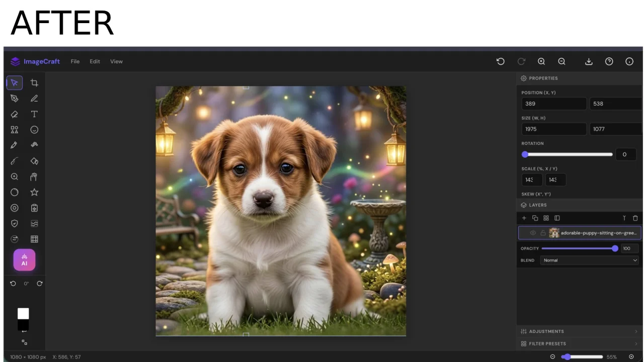Select the Pencil tool
Screen dimensions: 644x362
pos(34,99)
